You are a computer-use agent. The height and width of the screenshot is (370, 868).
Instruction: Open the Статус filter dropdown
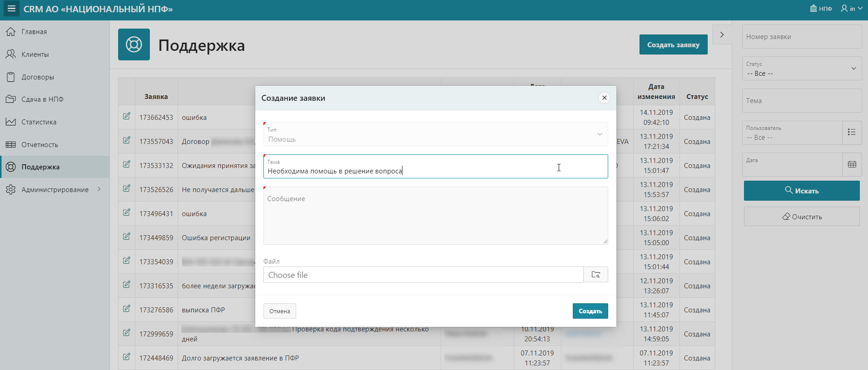pyautogui.click(x=802, y=69)
